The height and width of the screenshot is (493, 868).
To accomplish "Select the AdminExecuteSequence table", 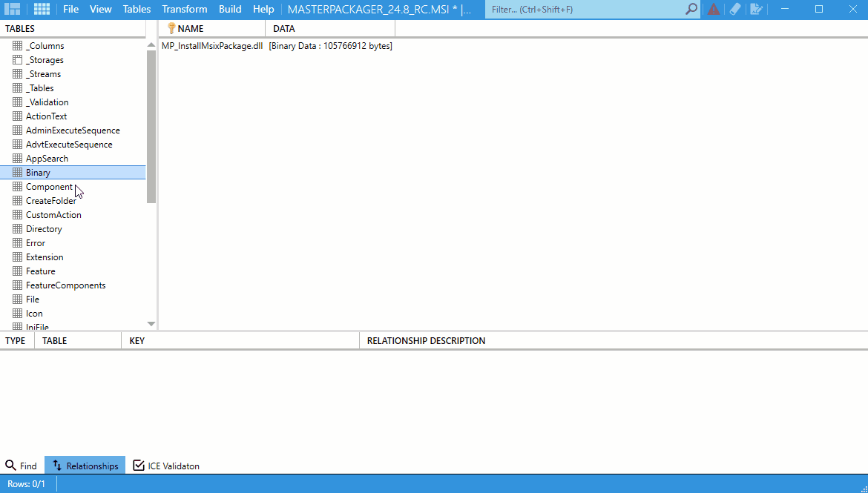I will click(73, 130).
